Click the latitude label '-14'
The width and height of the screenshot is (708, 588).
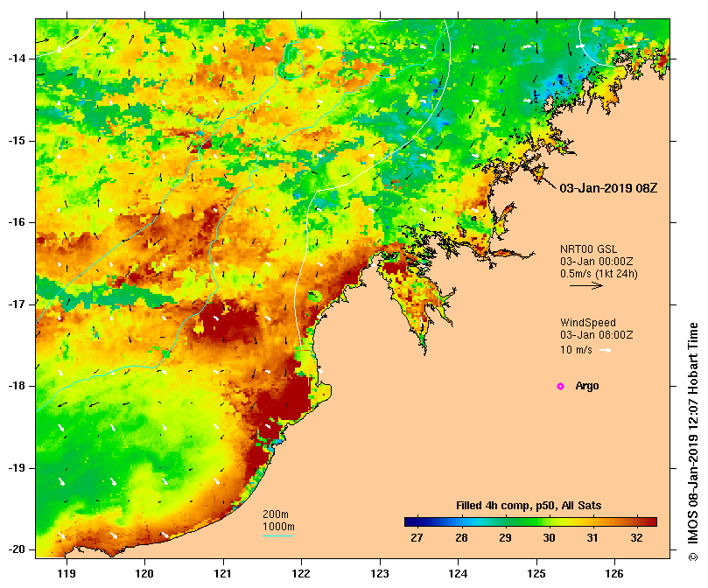pyautogui.click(x=17, y=59)
